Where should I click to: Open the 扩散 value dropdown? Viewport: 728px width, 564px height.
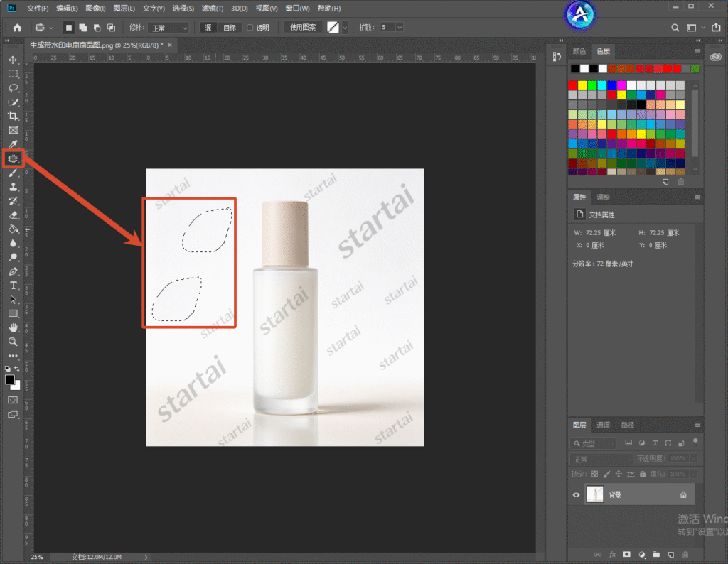400,28
